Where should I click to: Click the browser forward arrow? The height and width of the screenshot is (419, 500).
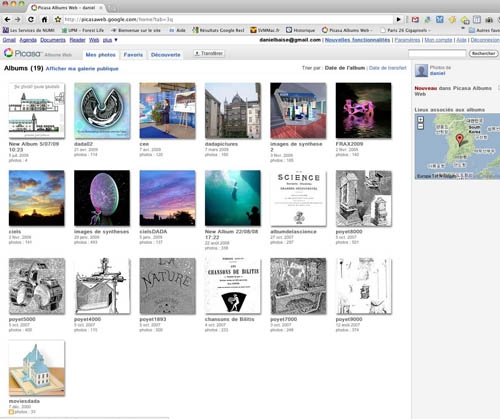(18, 19)
